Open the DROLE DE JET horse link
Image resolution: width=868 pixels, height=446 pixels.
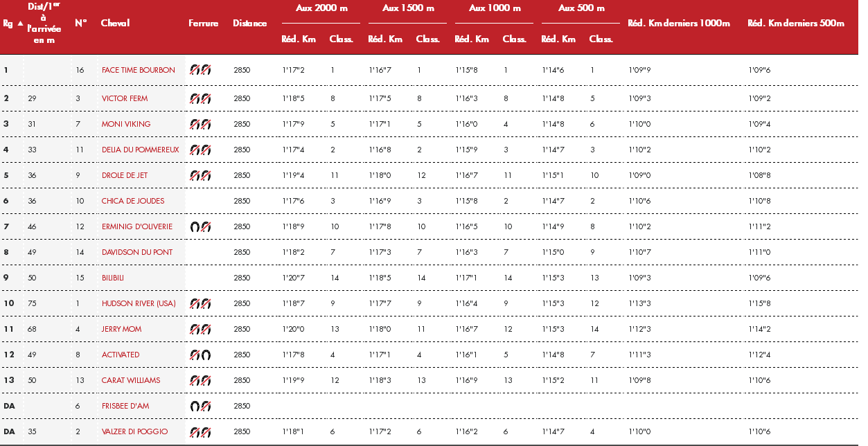pos(125,175)
